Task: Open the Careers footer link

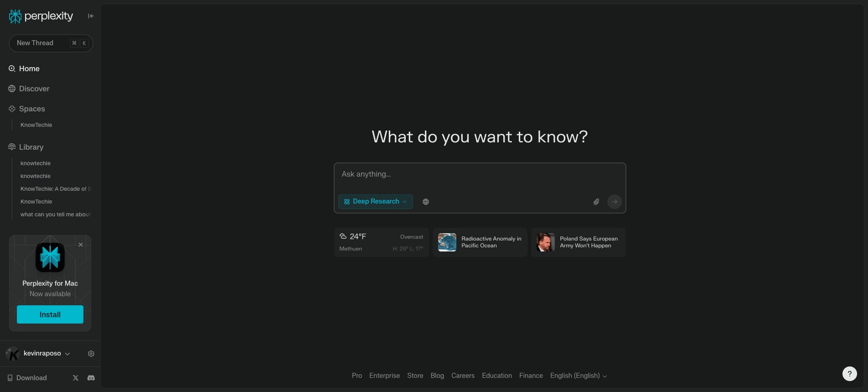Action: [x=463, y=376]
